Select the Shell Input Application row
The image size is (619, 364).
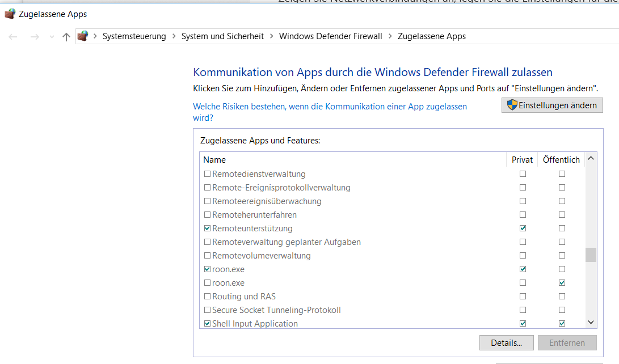[393, 323]
